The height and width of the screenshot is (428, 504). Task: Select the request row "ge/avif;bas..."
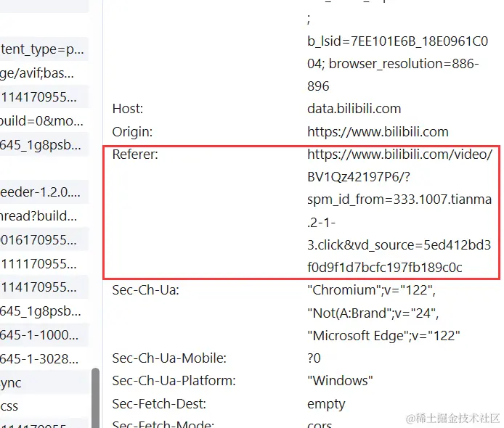tap(44, 73)
